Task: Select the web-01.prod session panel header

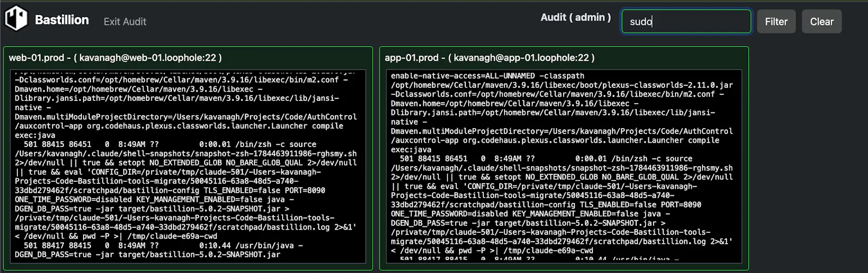Action: tap(115, 58)
